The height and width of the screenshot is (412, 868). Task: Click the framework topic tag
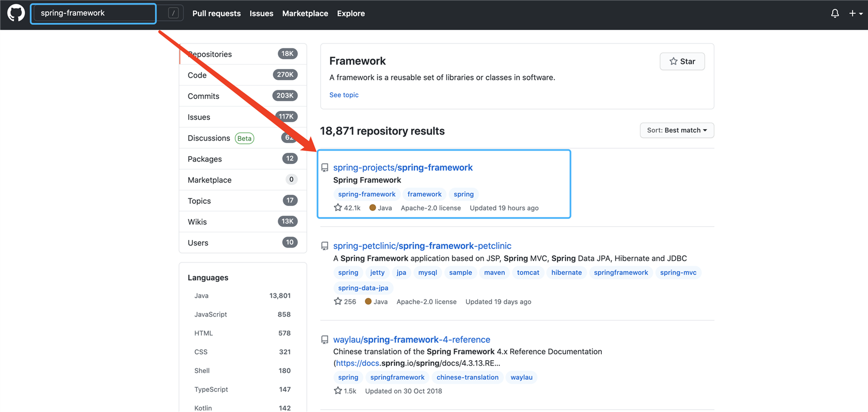click(x=424, y=194)
